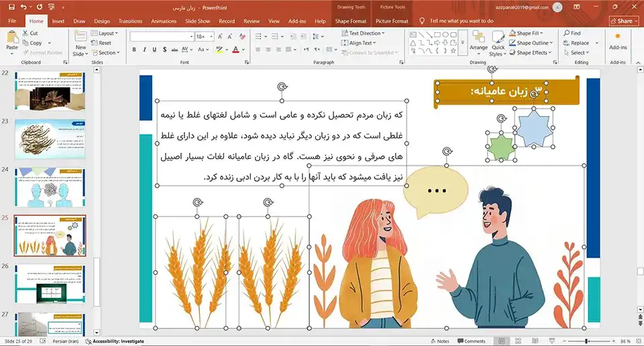Increase font size with larger A
Viewport: 644px width, 346px height.
(x=220, y=36)
